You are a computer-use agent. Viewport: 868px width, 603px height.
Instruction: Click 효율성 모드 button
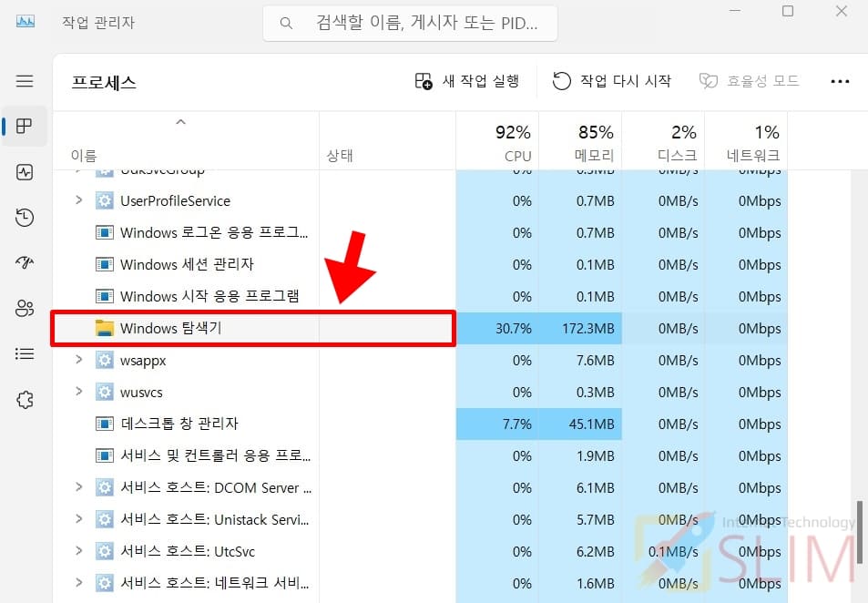pyautogui.click(x=749, y=81)
